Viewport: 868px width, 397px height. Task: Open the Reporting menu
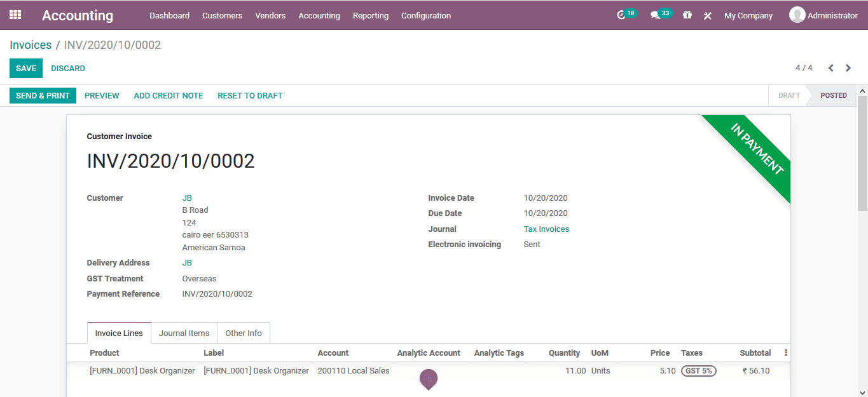click(x=371, y=15)
